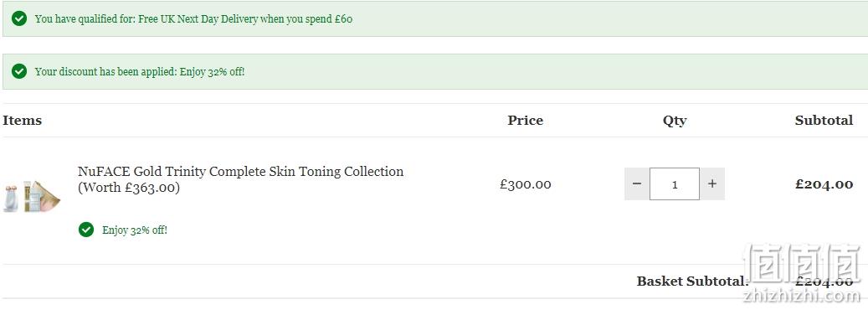Viewport: 868px width, 310px height.
Task: Click the Price column header
Action: click(526, 121)
